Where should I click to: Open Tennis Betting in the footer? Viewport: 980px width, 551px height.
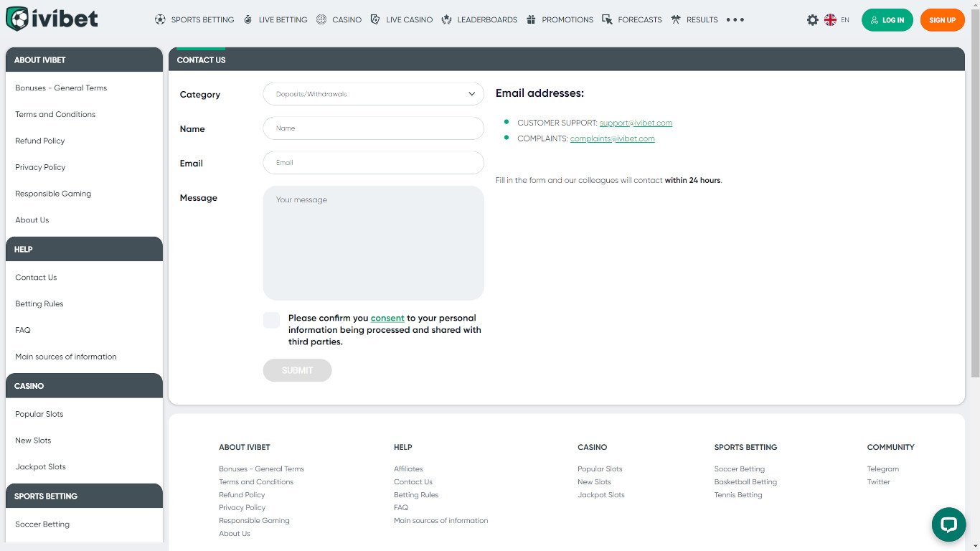coord(738,495)
